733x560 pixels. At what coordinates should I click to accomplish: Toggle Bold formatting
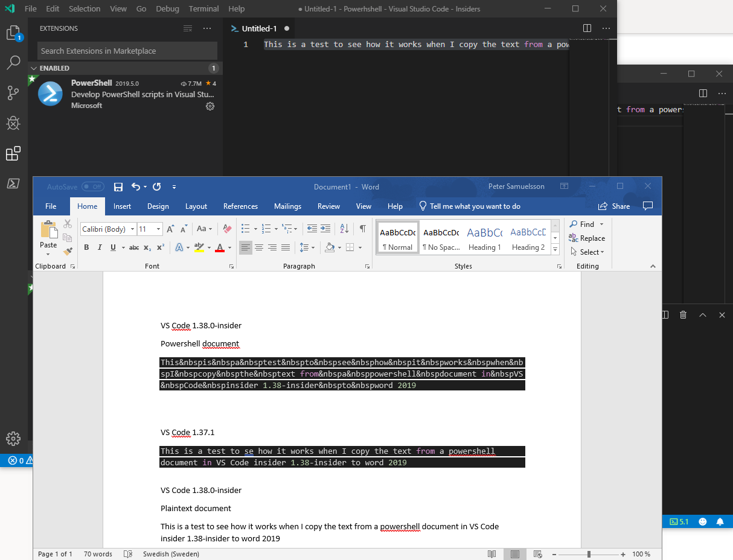86,247
